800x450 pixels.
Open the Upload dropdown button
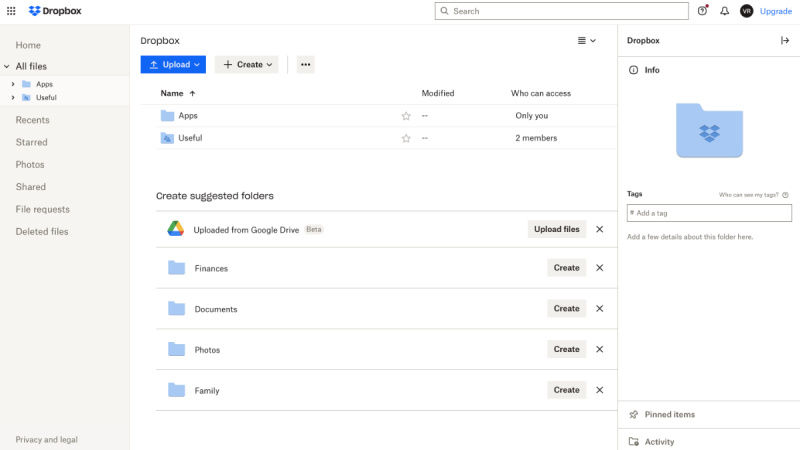click(x=173, y=64)
